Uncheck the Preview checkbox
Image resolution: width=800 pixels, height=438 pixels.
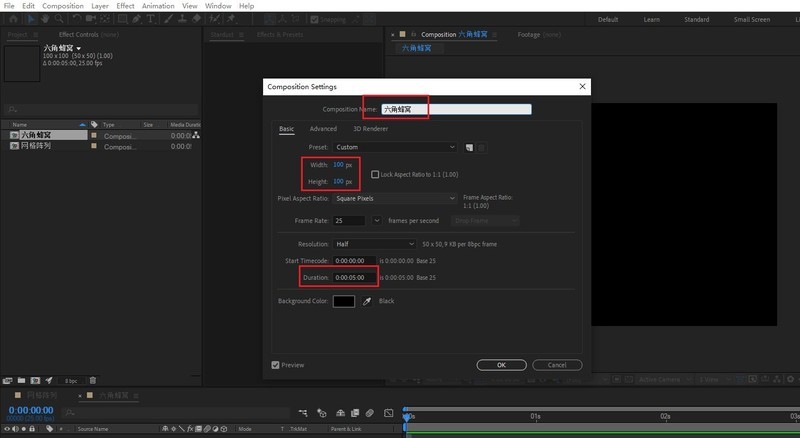275,365
